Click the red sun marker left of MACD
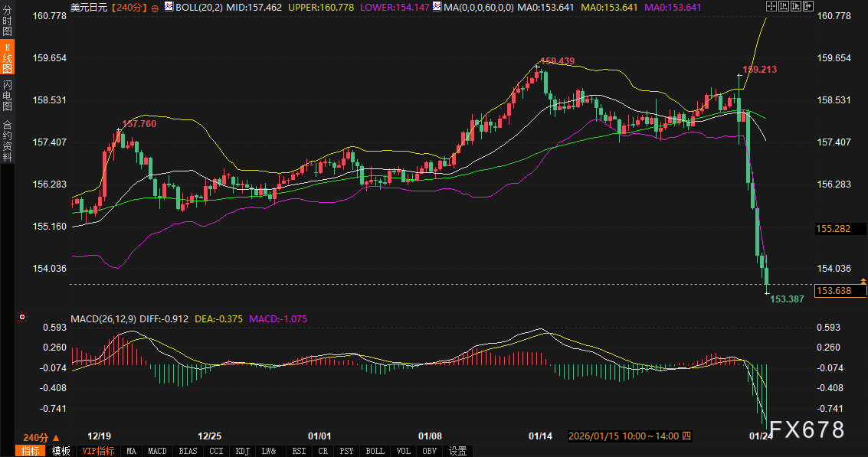The height and width of the screenshot is (457, 868). tap(22, 317)
